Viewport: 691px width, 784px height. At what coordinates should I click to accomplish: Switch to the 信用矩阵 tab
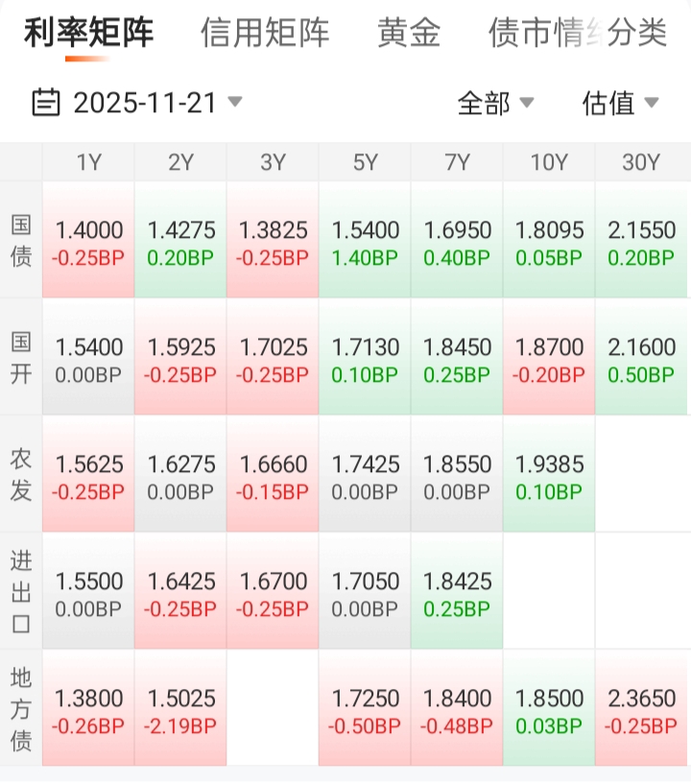(265, 33)
